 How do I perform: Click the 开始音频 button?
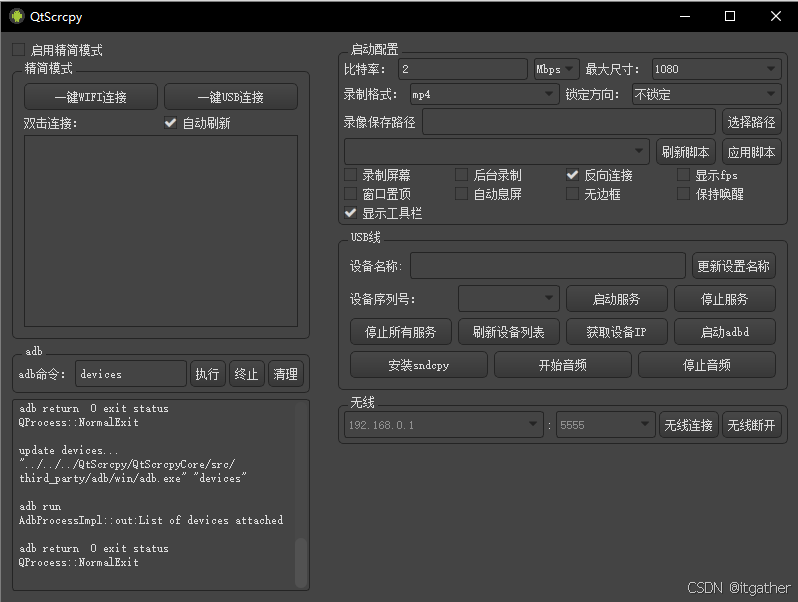click(563, 365)
